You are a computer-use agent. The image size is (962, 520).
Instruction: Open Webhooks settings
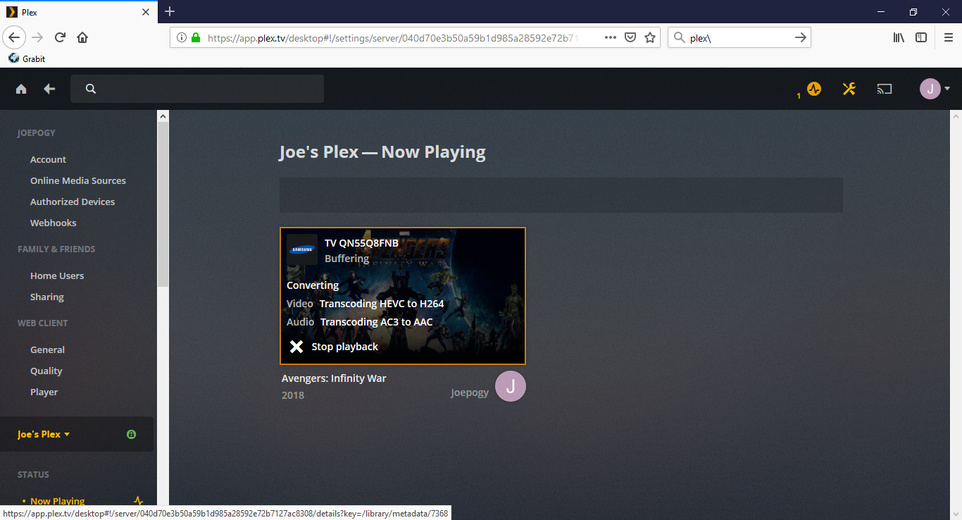(53, 223)
